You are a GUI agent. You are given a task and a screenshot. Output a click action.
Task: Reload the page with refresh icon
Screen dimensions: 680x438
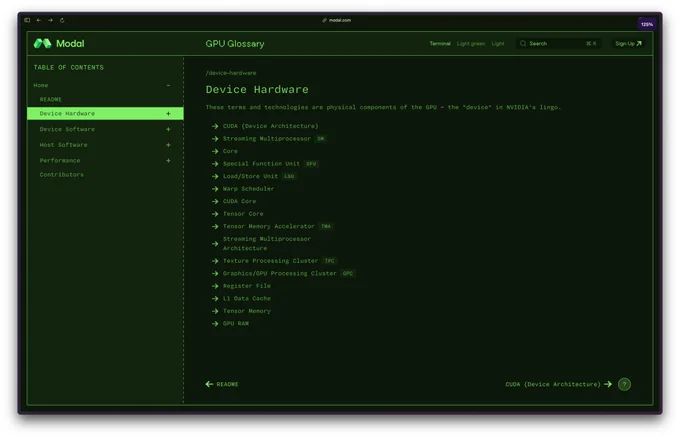(62, 20)
